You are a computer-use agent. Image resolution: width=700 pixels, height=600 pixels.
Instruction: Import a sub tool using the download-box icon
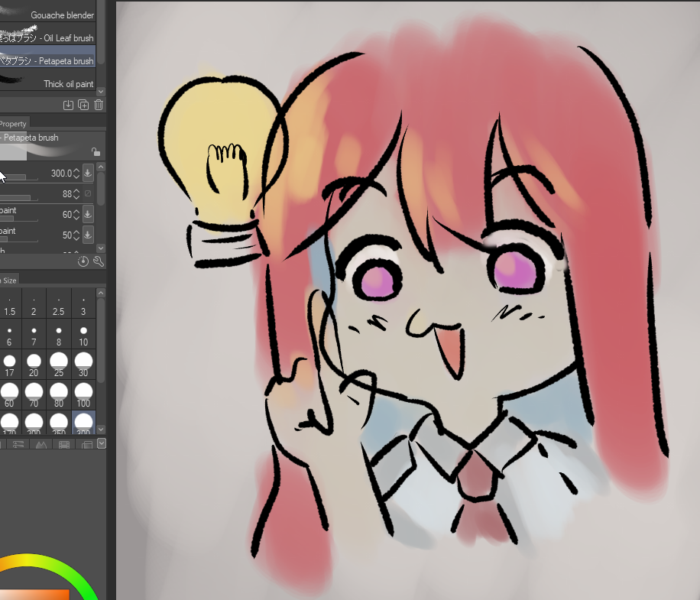point(68,105)
